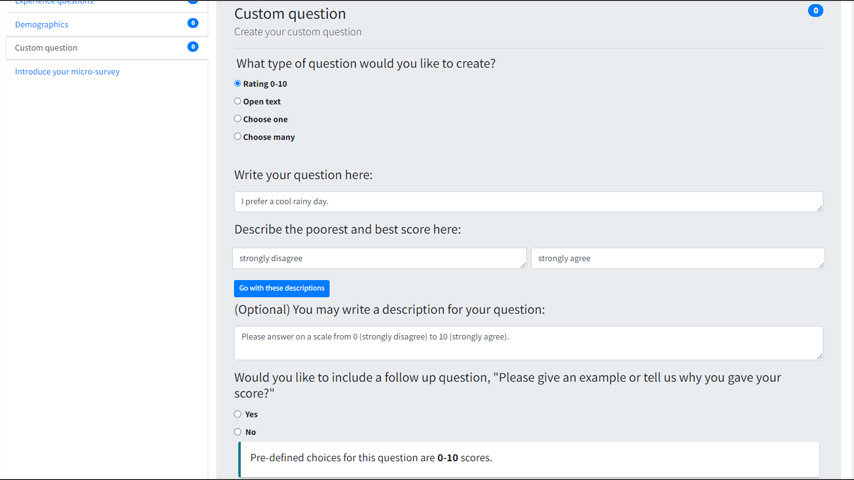Screen dimensions: 854x480
Task: Click count badge beside Custom question heading
Action: click(x=815, y=10)
